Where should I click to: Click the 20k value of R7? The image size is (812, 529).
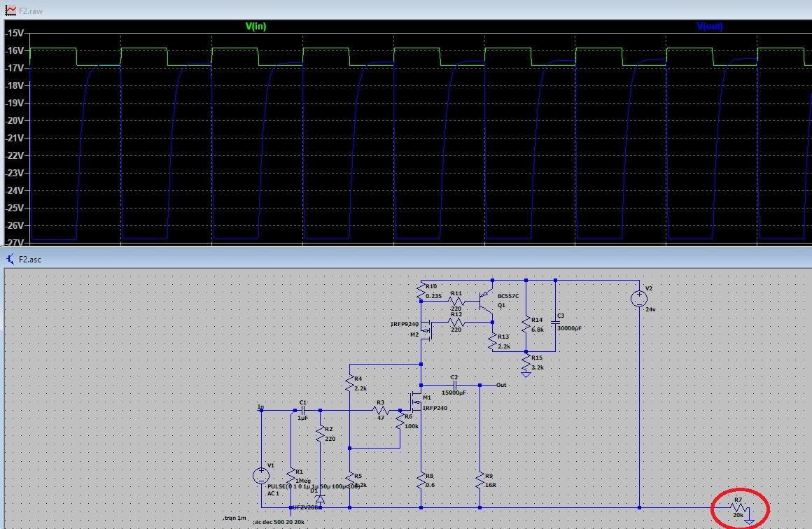point(738,516)
